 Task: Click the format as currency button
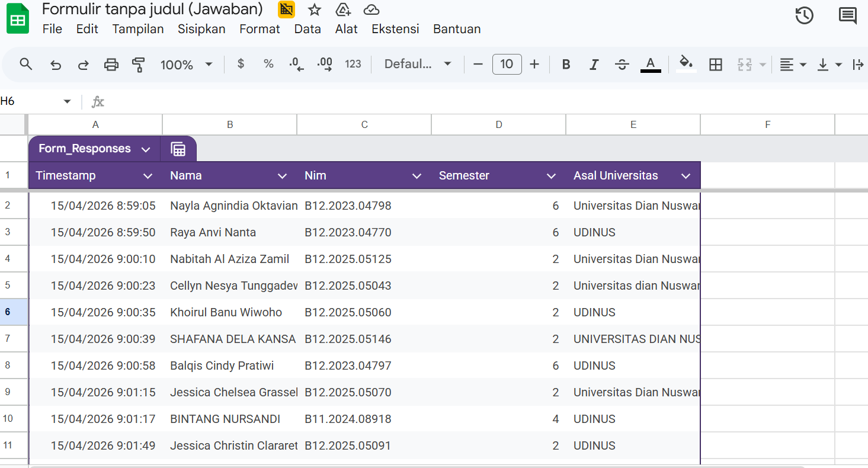(x=241, y=64)
